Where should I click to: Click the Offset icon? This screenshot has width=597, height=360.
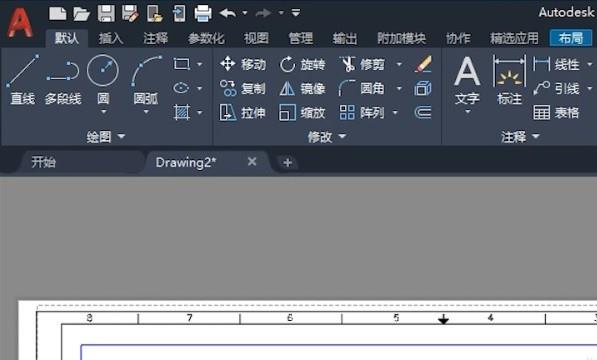(x=423, y=112)
